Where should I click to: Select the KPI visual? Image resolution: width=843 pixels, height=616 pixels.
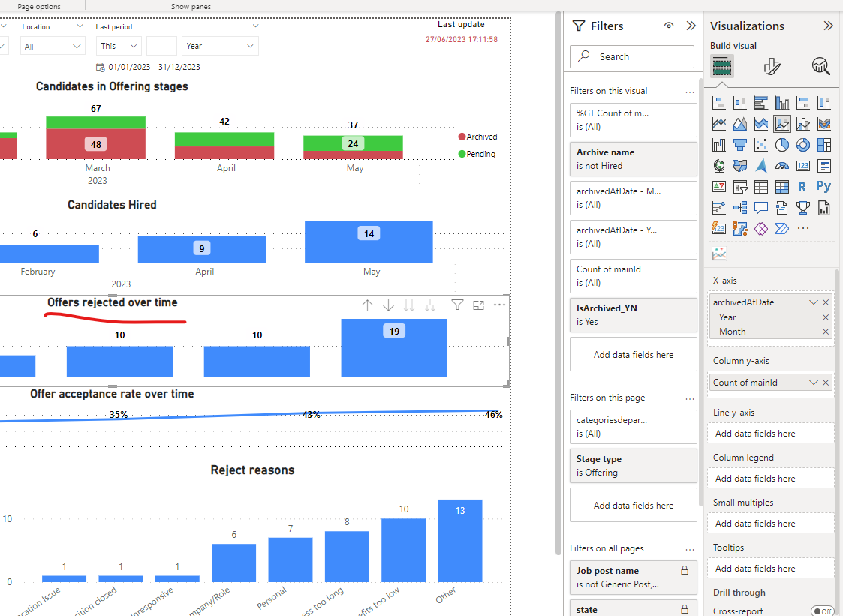[719, 187]
